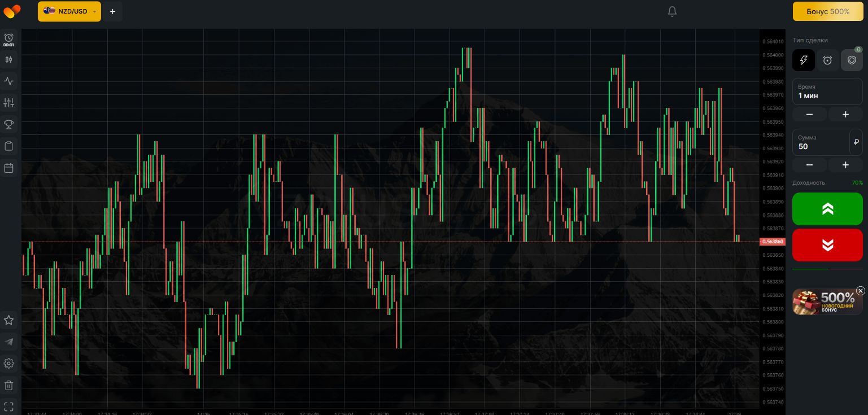Screen dimensions: 868x415
Task: Open the chart timeframe timer icon
Action: (x=8, y=38)
